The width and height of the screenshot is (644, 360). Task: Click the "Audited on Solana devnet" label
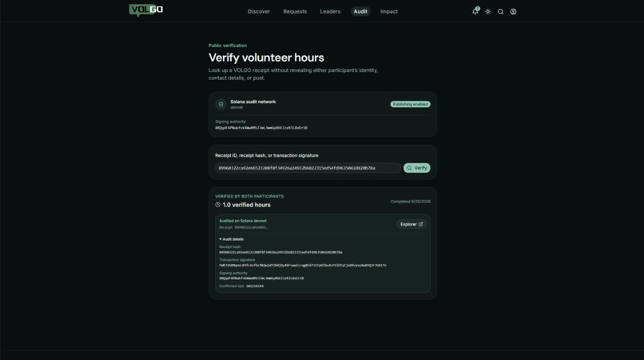(243, 221)
